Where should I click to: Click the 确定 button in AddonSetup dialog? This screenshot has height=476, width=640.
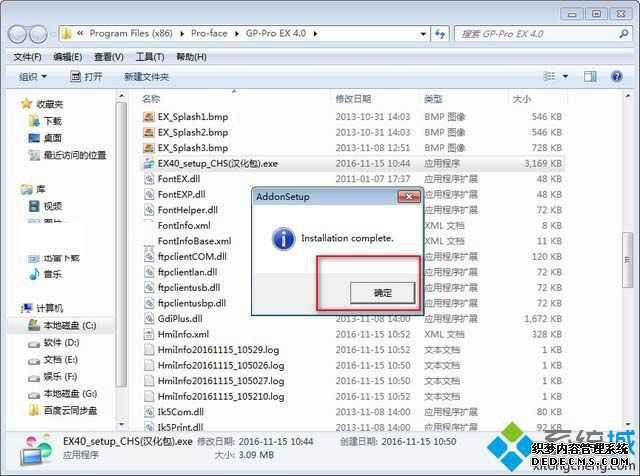point(382,292)
